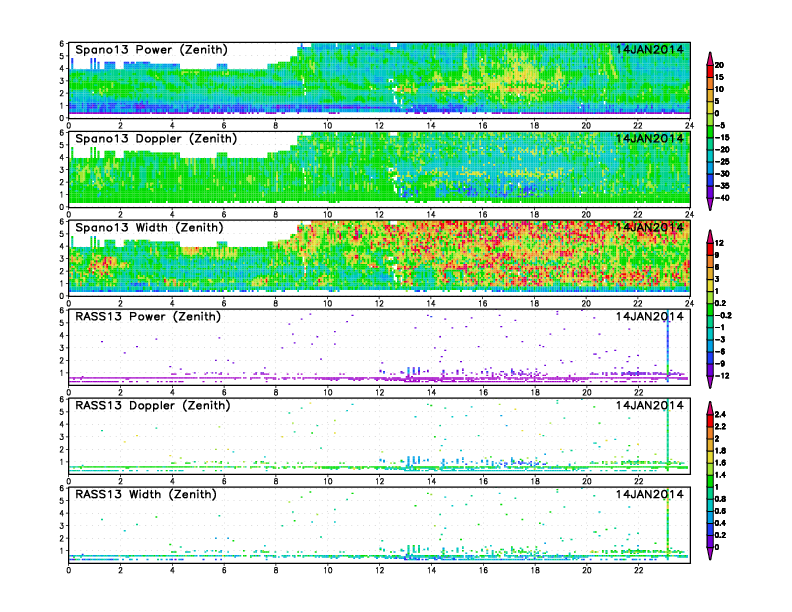The image size is (792, 612).
Task: Click the pink top arrow of the middle colorbar
Action: (x=710, y=236)
